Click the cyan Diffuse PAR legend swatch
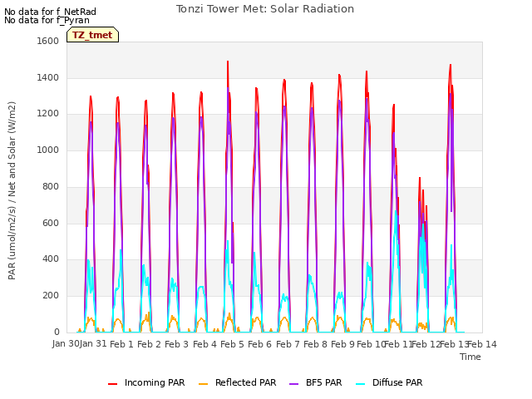The height and width of the screenshot is (399, 532). pos(360,384)
